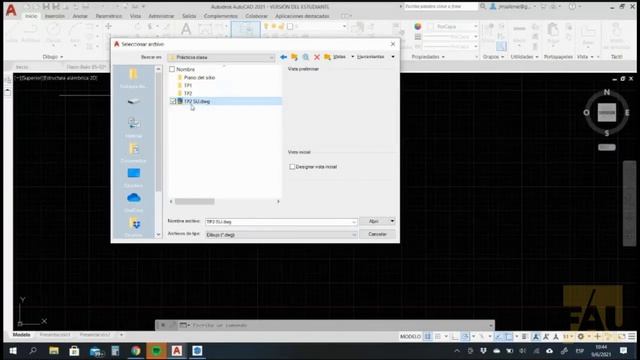Image resolution: width=640 pixels, height=360 pixels.
Task: Click the search the web icon in dialog
Action: (306, 57)
